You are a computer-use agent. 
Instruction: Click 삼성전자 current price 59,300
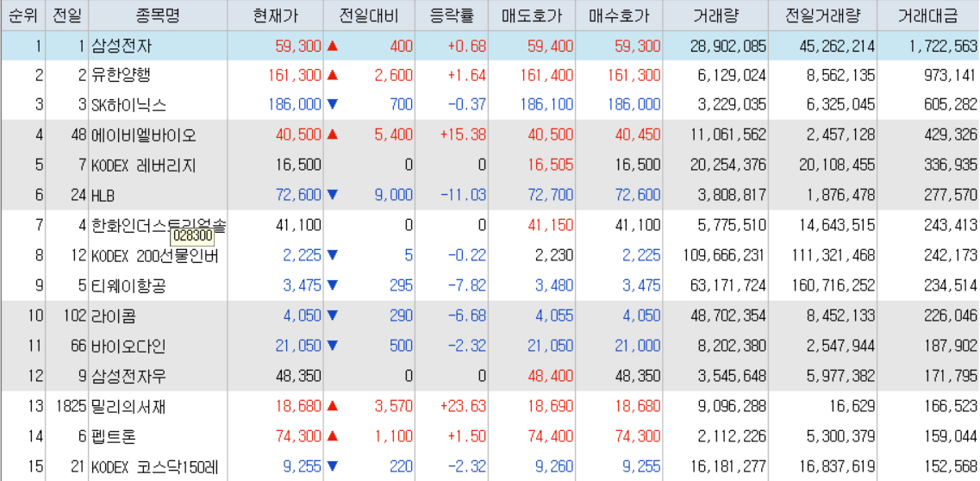[298, 46]
